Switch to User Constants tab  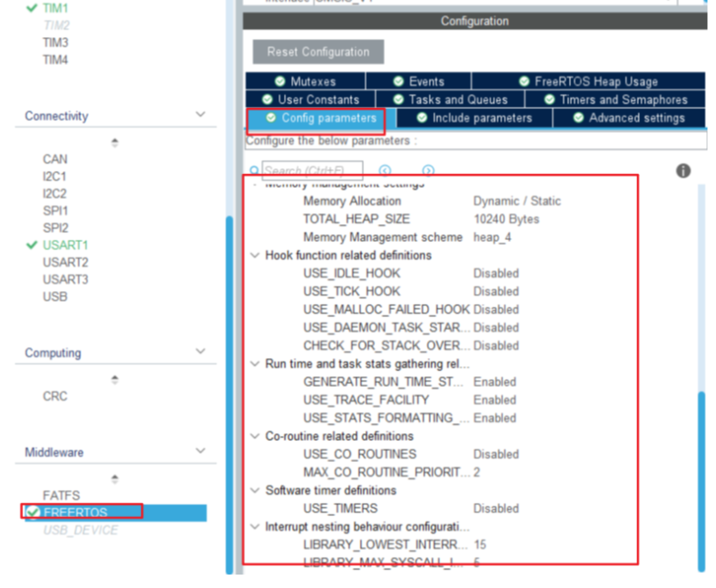[310, 100]
